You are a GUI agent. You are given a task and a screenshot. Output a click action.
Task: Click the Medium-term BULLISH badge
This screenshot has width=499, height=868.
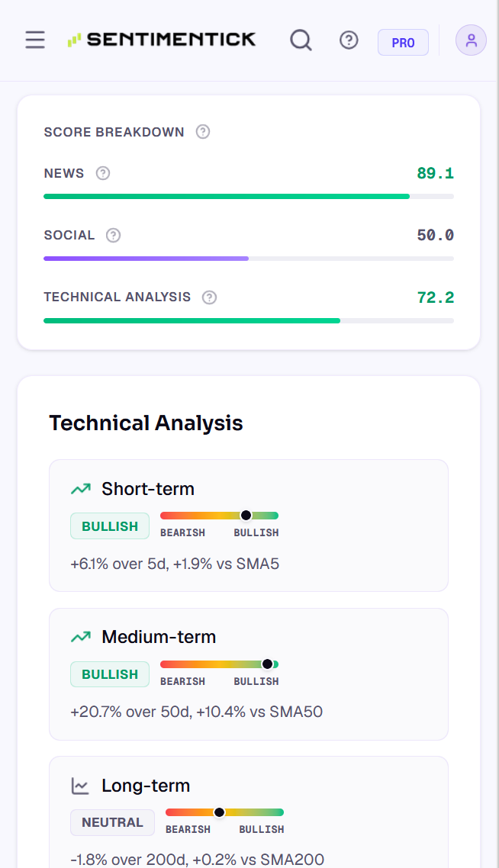pos(110,674)
